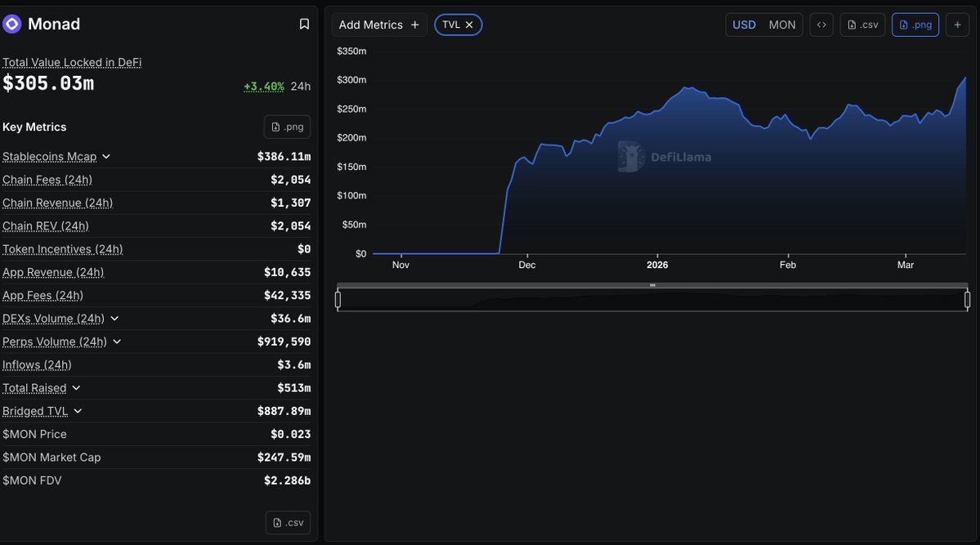
Task: Click the $36.6m DEXs volume value
Action: click(x=291, y=318)
